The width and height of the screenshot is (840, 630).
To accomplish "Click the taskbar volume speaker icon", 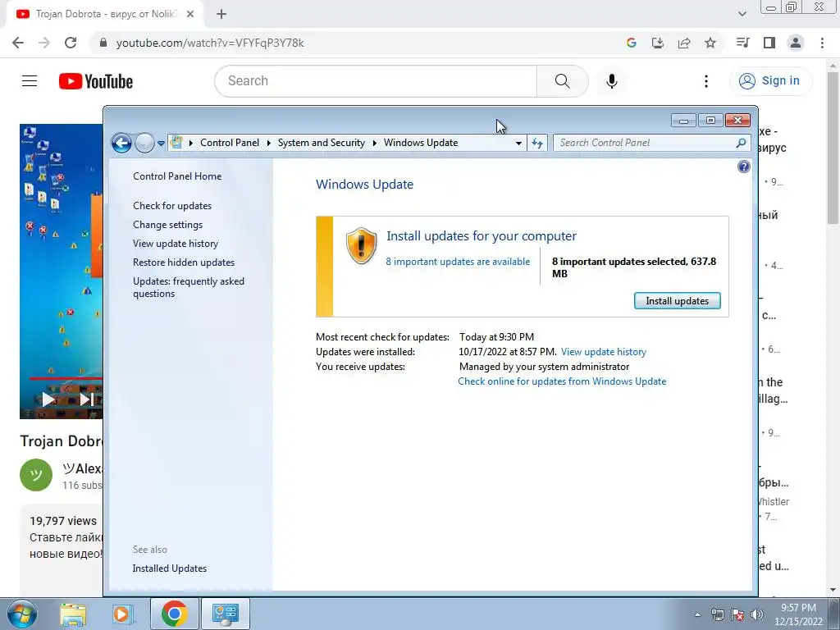I will click(757, 614).
